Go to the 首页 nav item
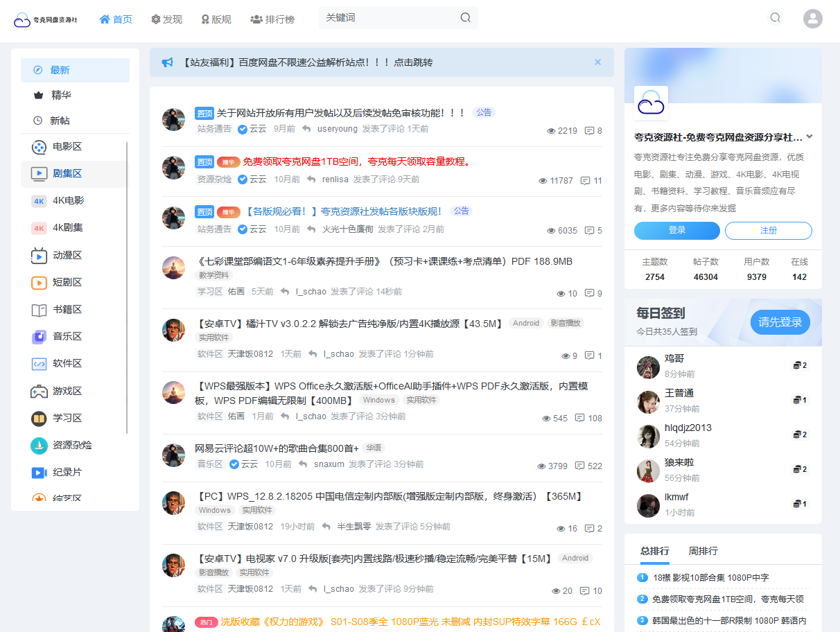Screen dimensions: 840x632 116,19
